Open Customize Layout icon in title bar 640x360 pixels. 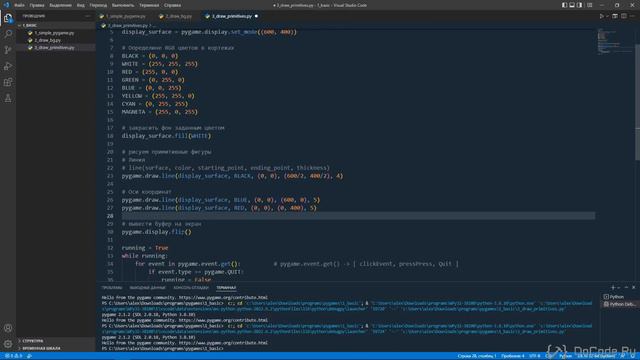click(589, 5)
